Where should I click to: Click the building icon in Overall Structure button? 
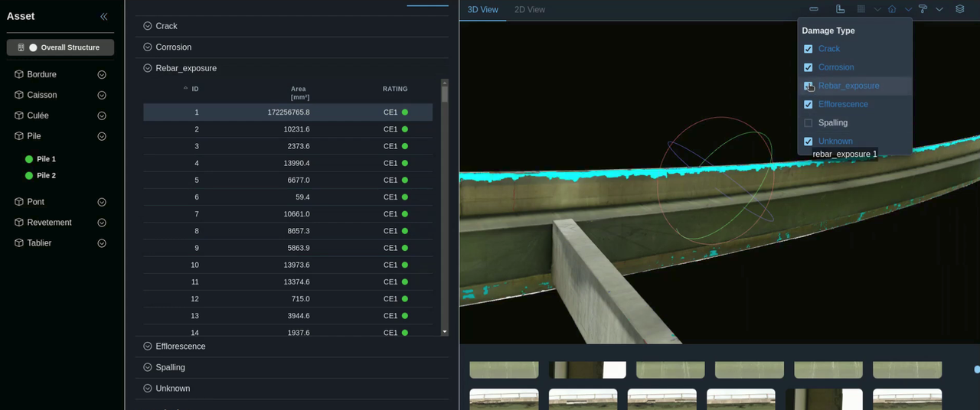click(21, 47)
